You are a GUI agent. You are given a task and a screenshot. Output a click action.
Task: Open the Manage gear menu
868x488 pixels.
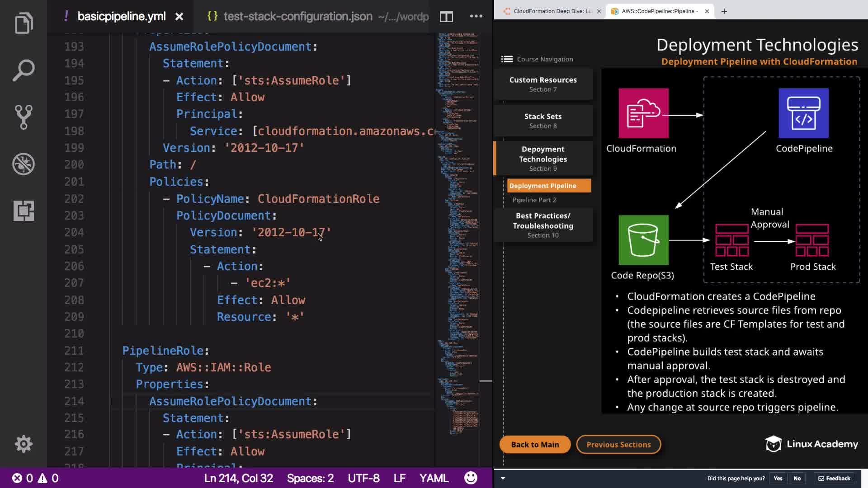tap(24, 444)
